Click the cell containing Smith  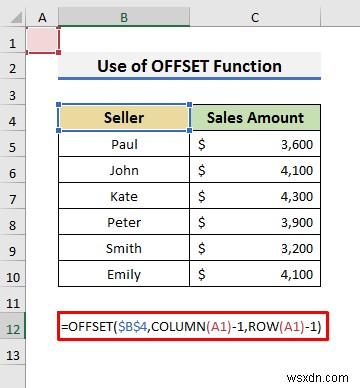124,248
